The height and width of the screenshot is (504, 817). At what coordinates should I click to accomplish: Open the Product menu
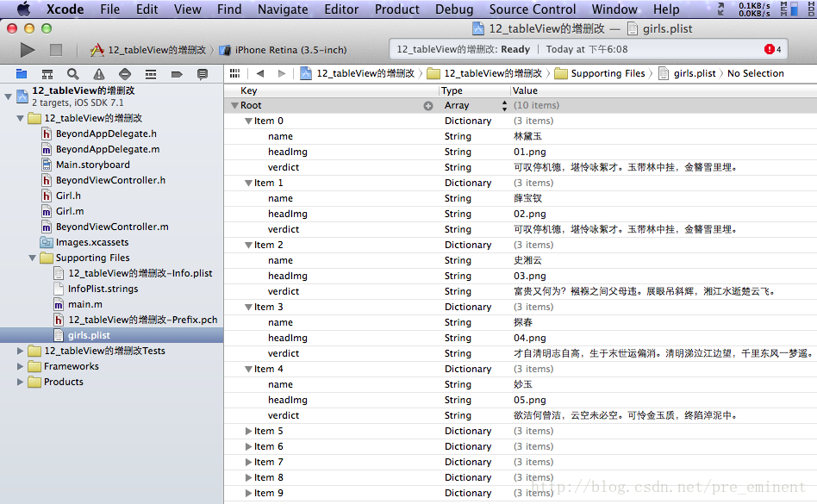click(397, 9)
